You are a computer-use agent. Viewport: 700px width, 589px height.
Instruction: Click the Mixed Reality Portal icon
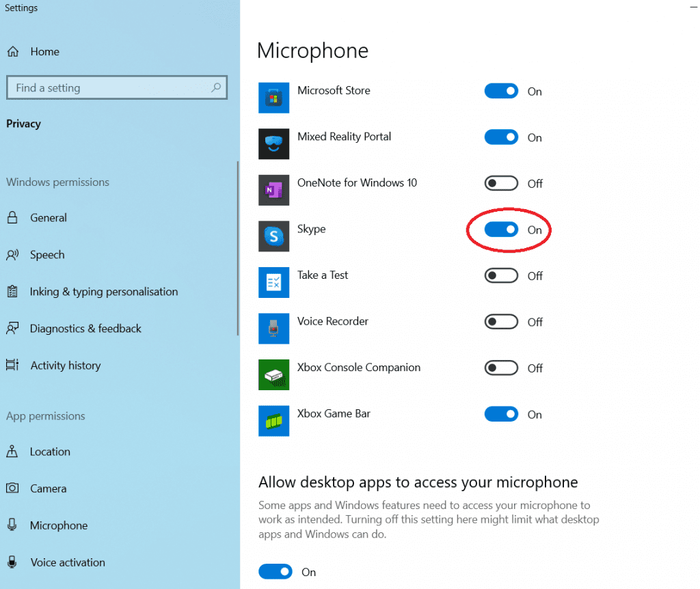tap(273, 144)
